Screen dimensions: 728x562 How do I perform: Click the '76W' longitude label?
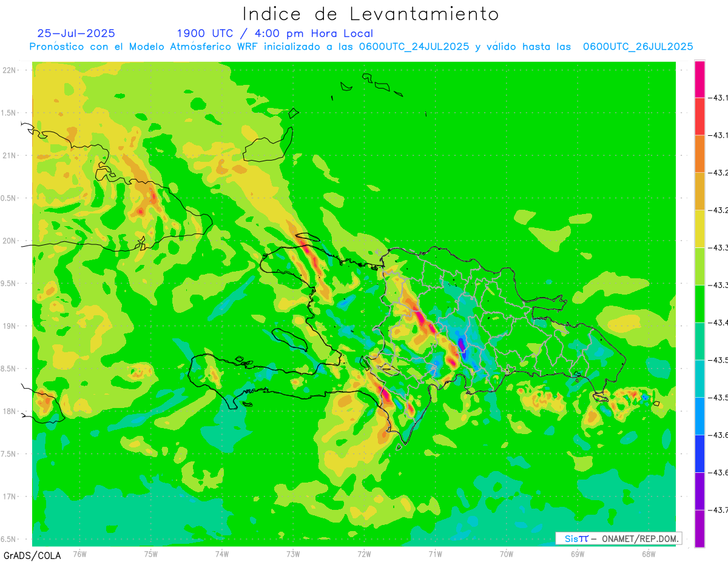coord(79,554)
